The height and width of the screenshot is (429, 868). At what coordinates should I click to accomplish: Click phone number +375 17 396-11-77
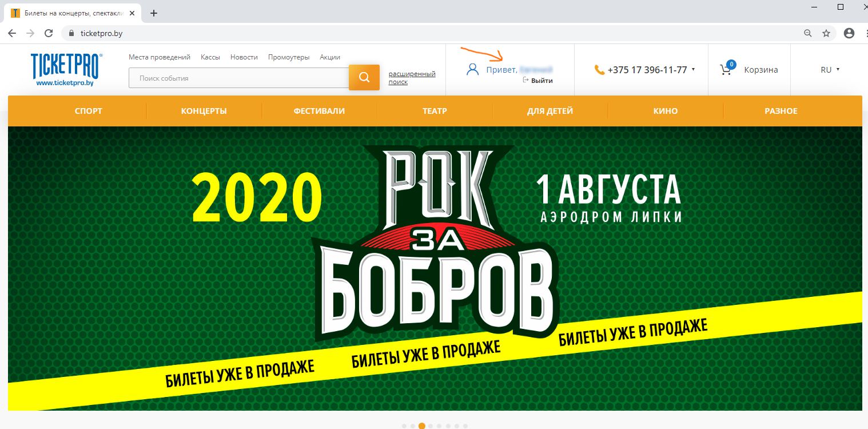pos(647,70)
